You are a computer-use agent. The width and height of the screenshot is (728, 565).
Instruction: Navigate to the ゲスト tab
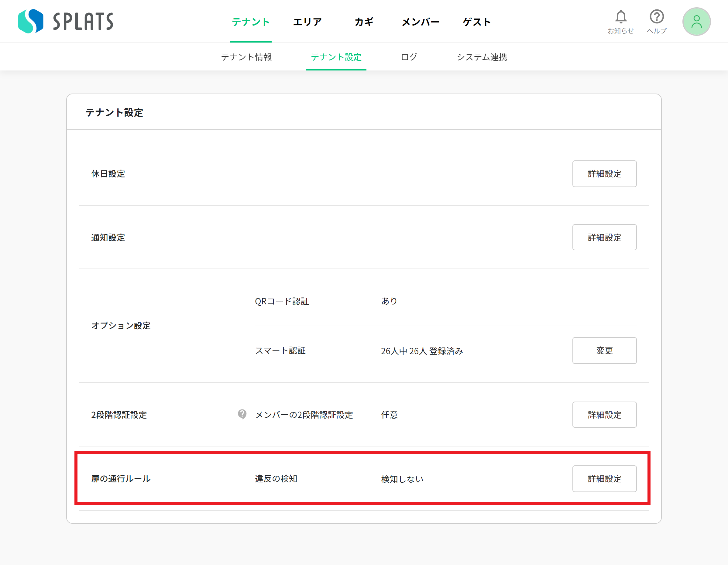click(x=477, y=22)
